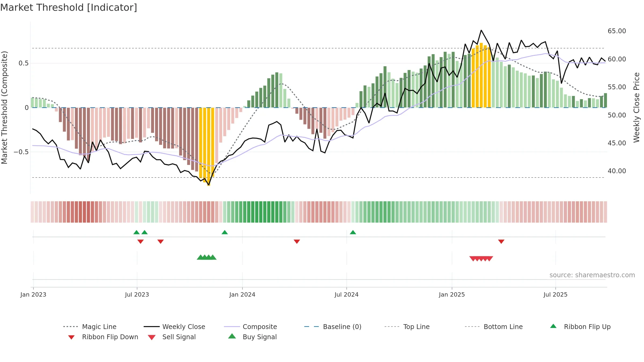Screen dimensions: 644x362
Task: Click the 55.00 price axis label
Action: click(x=617, y=87)
